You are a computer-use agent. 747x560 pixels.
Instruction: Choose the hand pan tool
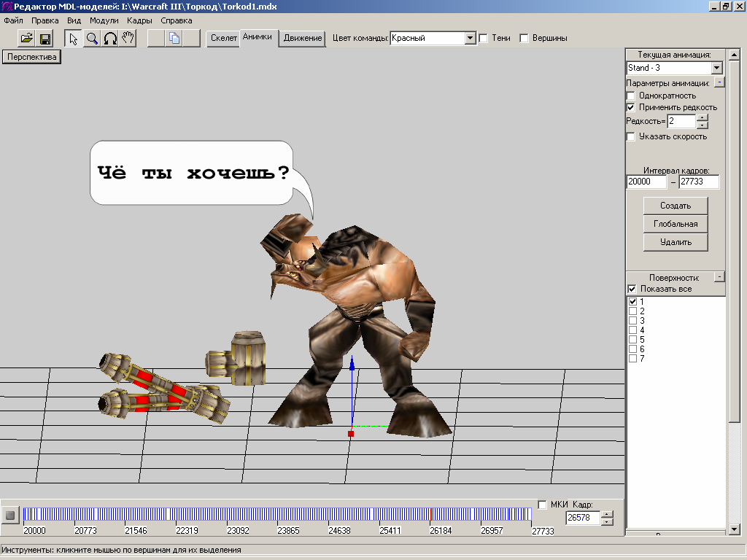click(128, 39)
